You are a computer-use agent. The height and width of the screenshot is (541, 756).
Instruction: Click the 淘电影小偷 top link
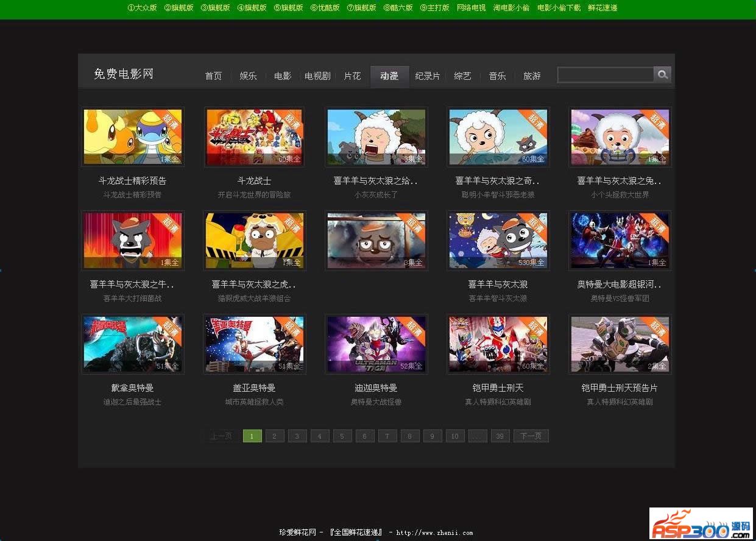pos(511,8)
